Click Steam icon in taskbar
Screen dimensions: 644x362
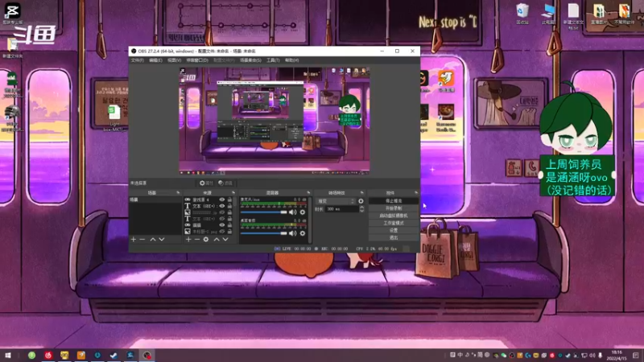(x=114, y=356)
